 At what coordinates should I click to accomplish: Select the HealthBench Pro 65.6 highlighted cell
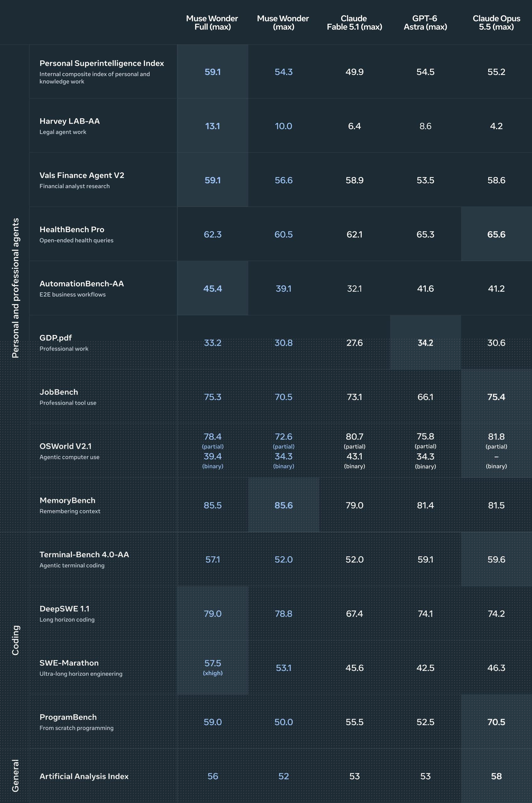pos(496,234)
